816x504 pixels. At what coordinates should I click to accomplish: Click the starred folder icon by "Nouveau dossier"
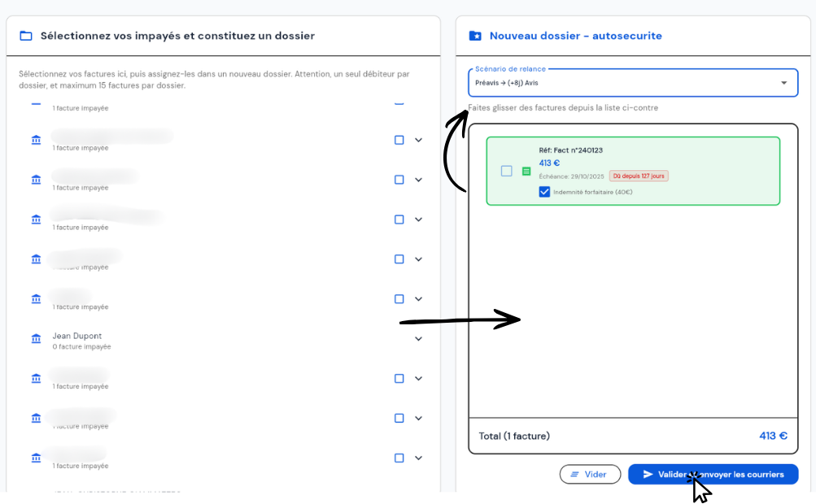475,36
